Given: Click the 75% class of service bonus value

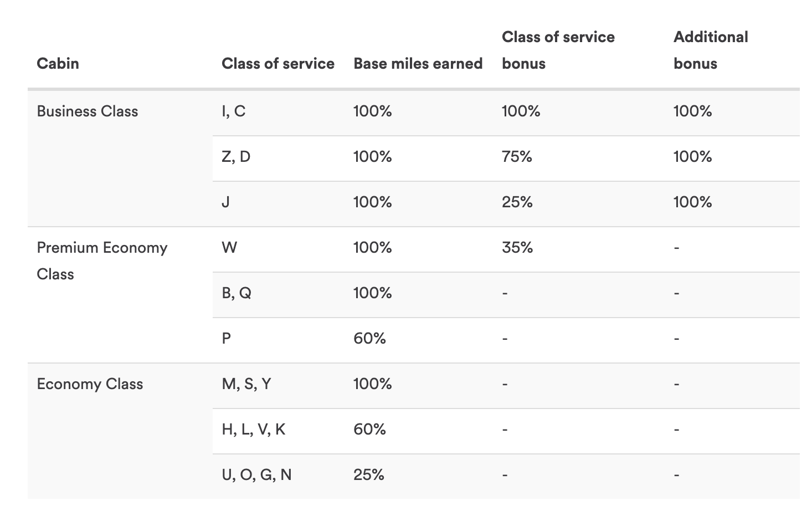Looking at the screenshot, I should tap(517, 157).
